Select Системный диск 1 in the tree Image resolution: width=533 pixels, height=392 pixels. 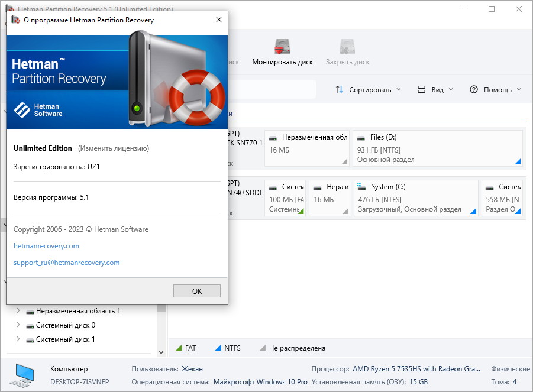coord(66,339)
